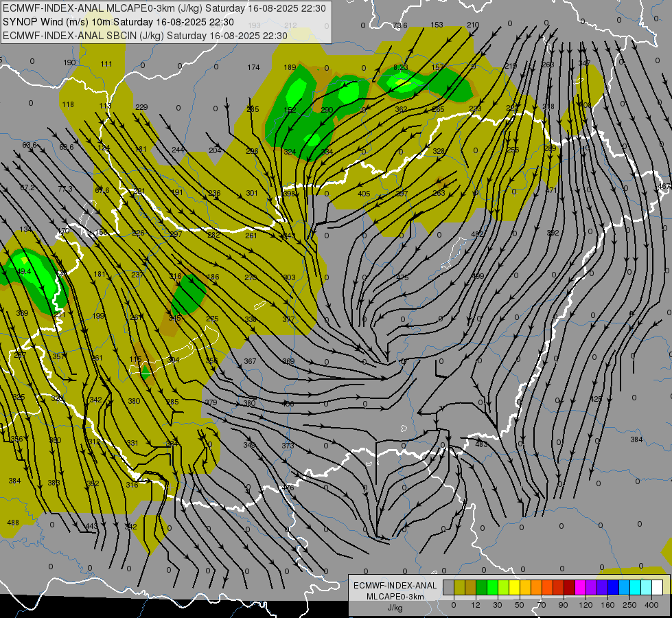This screenshot has height=618, width=672.
Task: Click the map value 476
Action: tap(288, 488)
